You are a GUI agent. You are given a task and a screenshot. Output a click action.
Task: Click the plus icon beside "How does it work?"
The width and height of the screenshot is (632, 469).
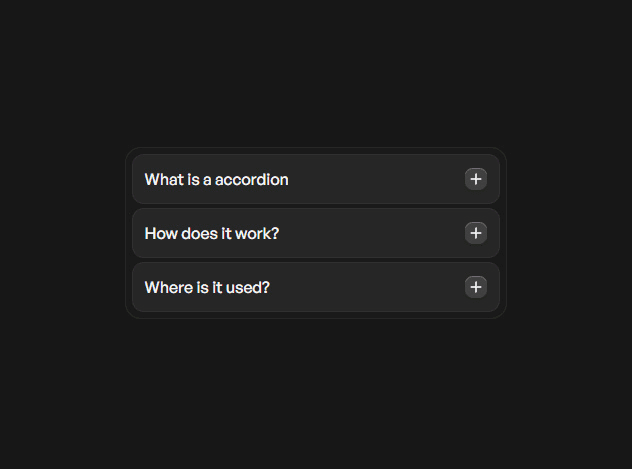click(476, 233)
